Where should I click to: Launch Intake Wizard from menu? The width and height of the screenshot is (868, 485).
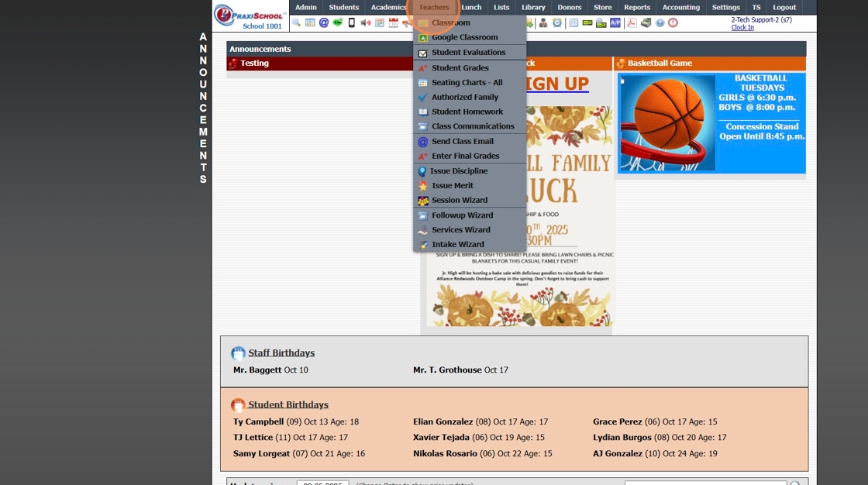click(470, 244)
